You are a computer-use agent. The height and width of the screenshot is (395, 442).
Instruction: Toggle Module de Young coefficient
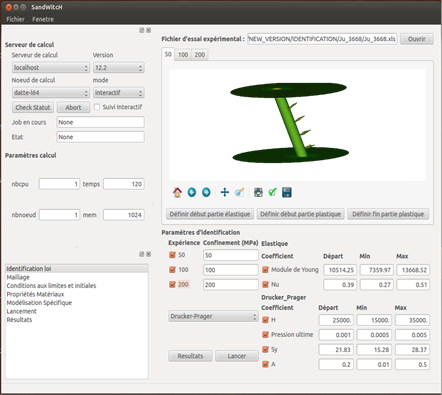265,270
